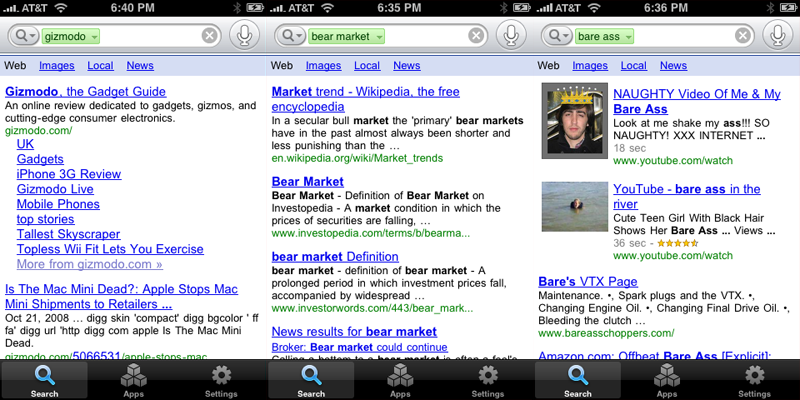800x400 pixels.
Task: Open the Apps tab in bear market screen
Action: pos(400,381)
